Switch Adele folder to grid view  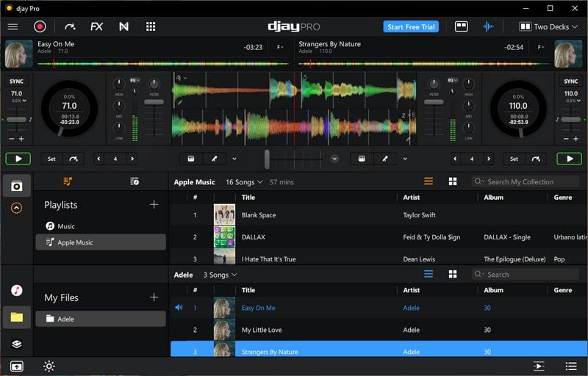[453, 274]
